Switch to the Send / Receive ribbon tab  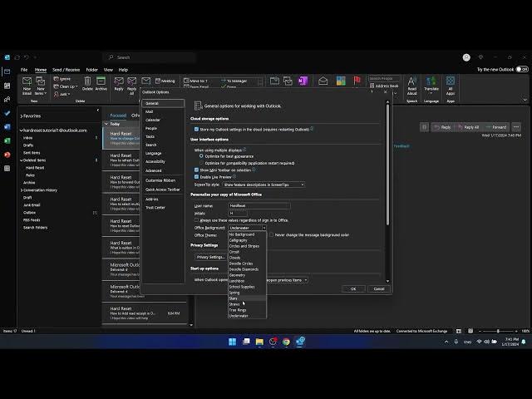pos(66,70)
